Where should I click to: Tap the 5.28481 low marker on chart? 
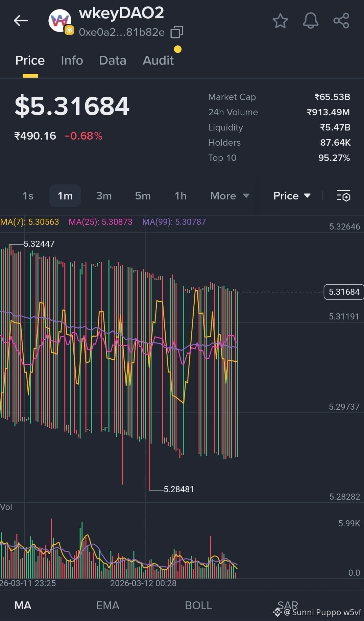click(179, 489)
